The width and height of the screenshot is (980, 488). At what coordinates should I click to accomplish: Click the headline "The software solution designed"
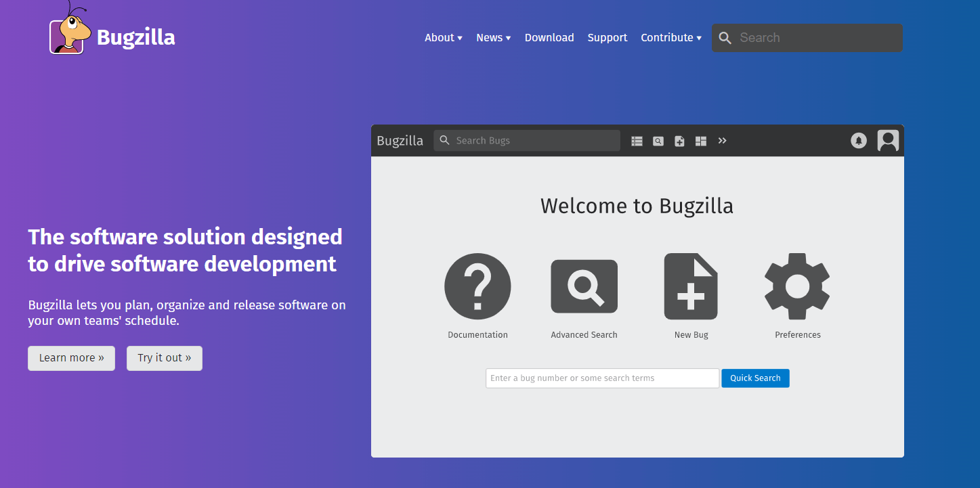(x=185, y=237)
